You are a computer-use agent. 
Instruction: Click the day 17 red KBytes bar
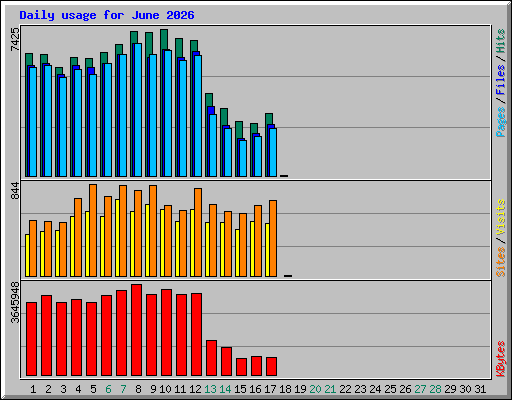pyautogui.click(x=271, y=367)
